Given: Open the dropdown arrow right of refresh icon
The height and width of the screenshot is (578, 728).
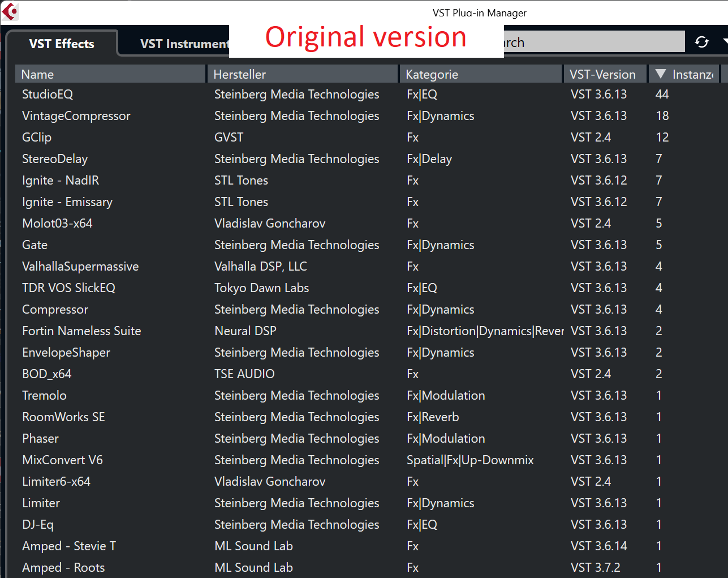Looking at the screenshot, I should (x=725, y=42).
